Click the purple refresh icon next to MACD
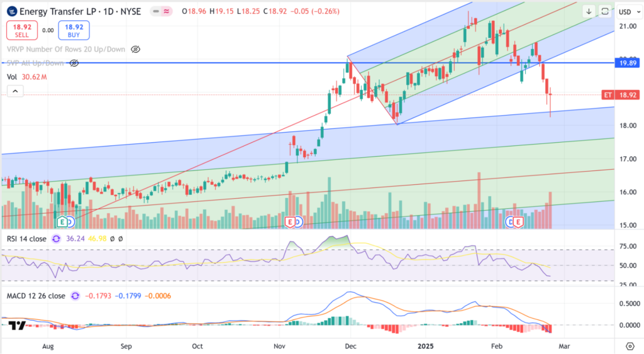This screenshot has height=354, width=644. (x=75, y=296)
